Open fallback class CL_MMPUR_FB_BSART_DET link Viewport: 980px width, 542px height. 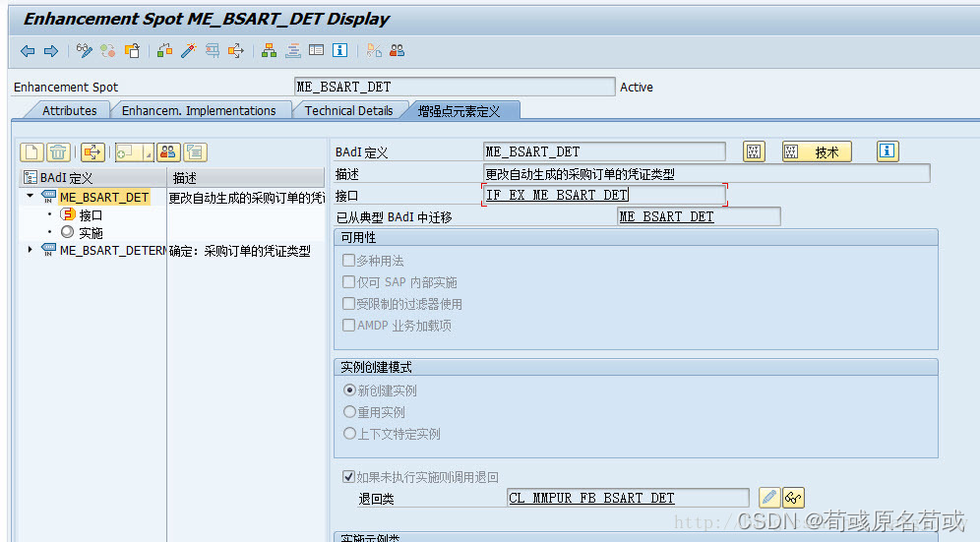point(591,498)
